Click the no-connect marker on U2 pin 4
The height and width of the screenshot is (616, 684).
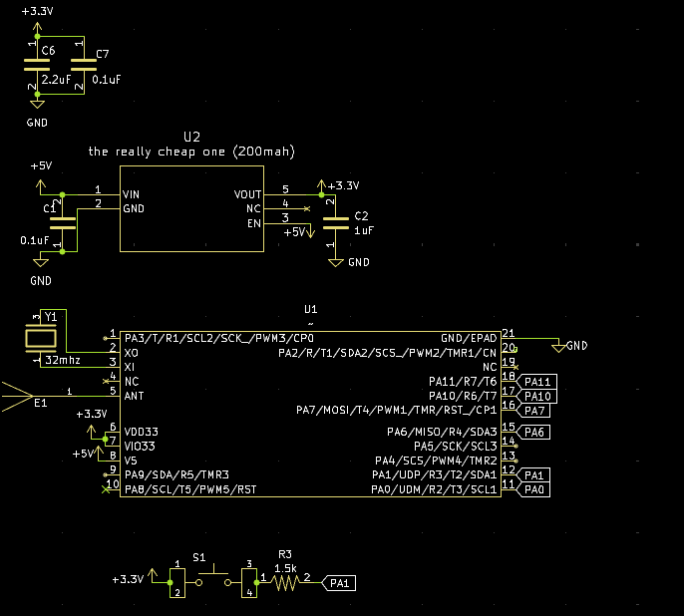pos(307,208)
